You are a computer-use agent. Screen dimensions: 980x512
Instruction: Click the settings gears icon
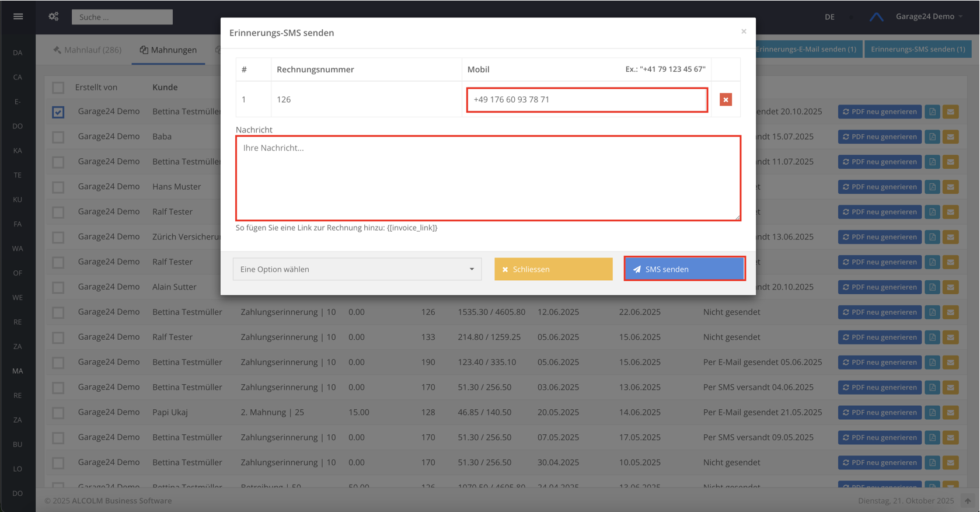[x=54, y=16]
